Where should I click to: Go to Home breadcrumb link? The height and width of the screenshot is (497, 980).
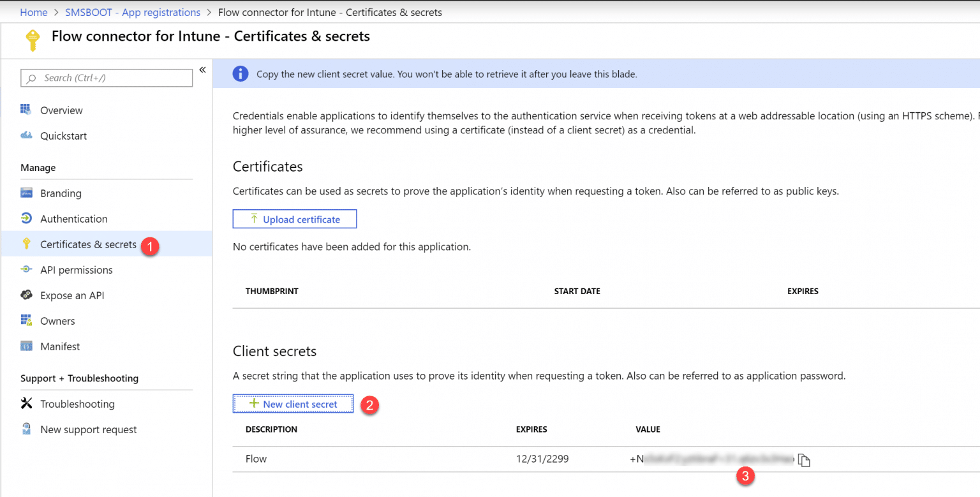pyautogui.click(x=34, y=12)
